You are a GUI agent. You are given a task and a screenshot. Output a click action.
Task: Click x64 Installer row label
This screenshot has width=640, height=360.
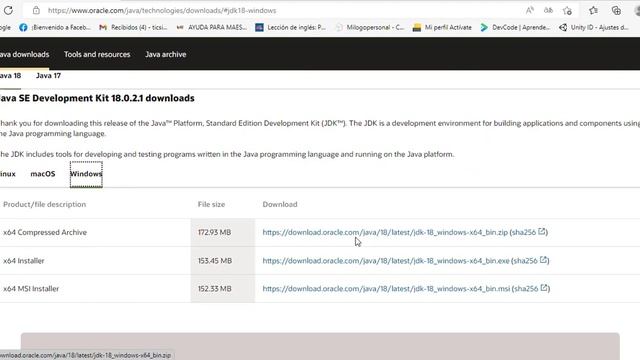point(24,260)
